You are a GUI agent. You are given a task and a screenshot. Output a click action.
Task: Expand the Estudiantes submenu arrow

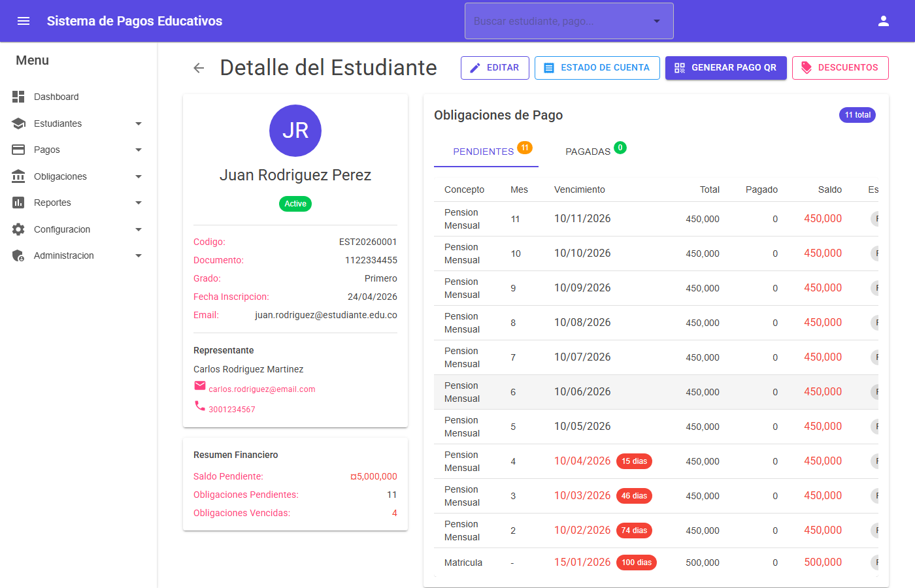point(139,123)
